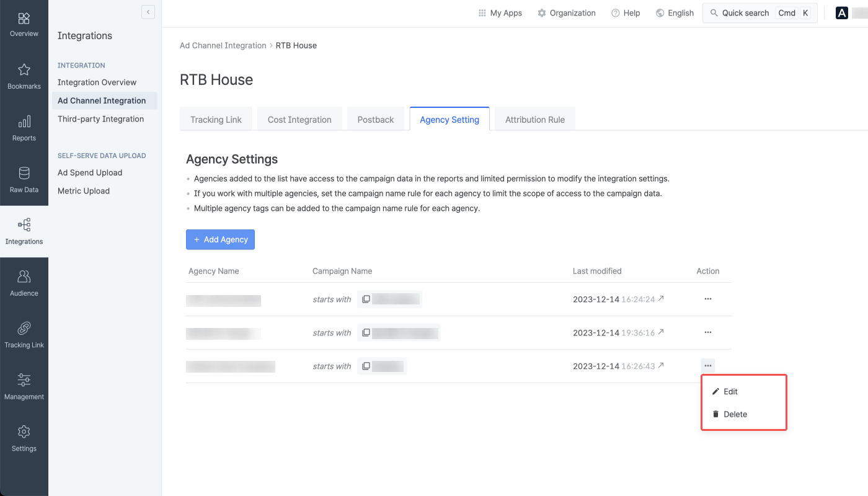Change language from English

(675, 13)
